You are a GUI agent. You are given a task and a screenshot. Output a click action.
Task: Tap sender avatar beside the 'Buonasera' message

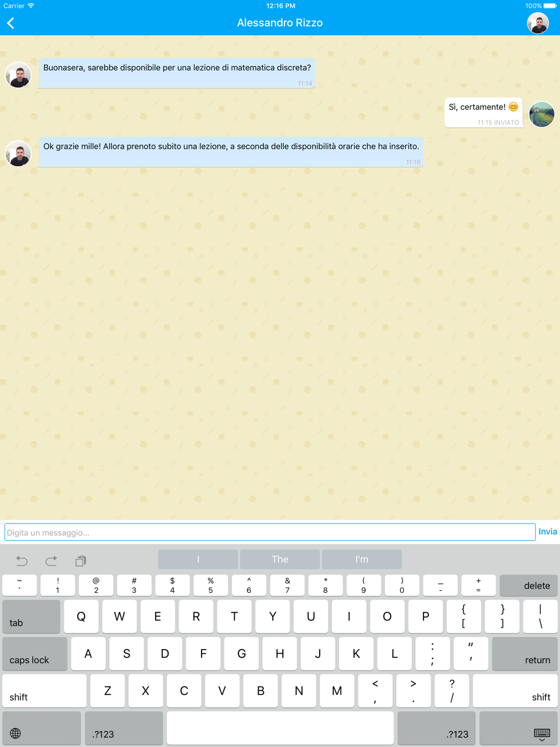pyautogui.click(x=18, y=75)
